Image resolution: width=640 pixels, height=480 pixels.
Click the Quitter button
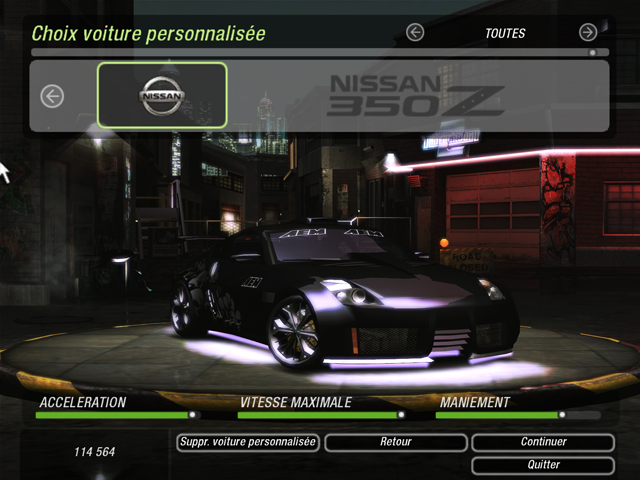pos(543,465)
